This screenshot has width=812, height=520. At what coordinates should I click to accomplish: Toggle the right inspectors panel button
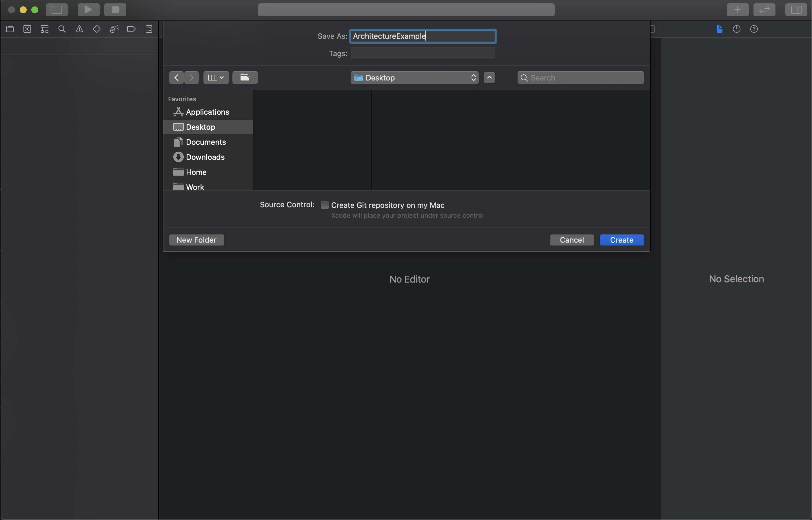(796, 10)
